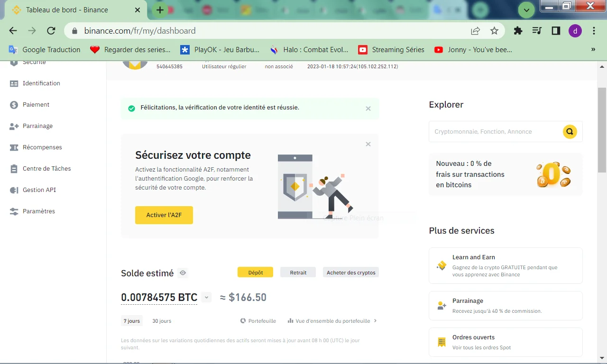Toggle balance visibility eye icon

pos(183,273)
